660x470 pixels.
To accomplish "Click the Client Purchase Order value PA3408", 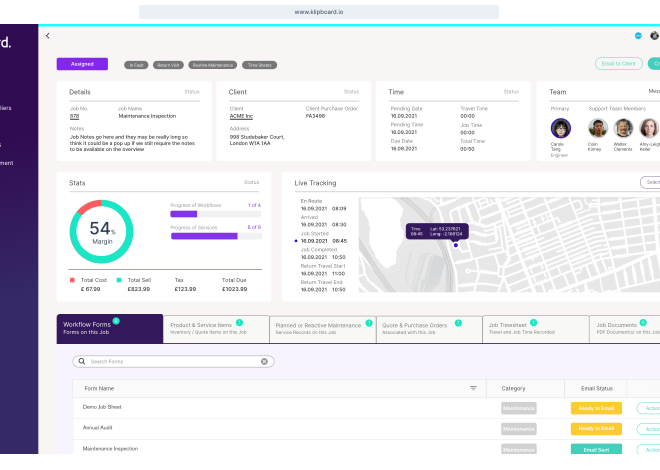I will pos(315,116).
